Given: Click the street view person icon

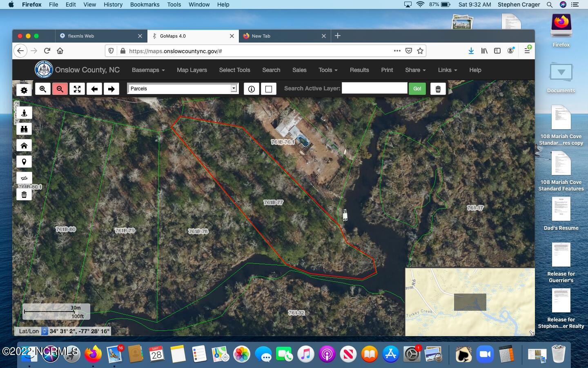Looking at the screenshot, I should [x=24, y=112].
